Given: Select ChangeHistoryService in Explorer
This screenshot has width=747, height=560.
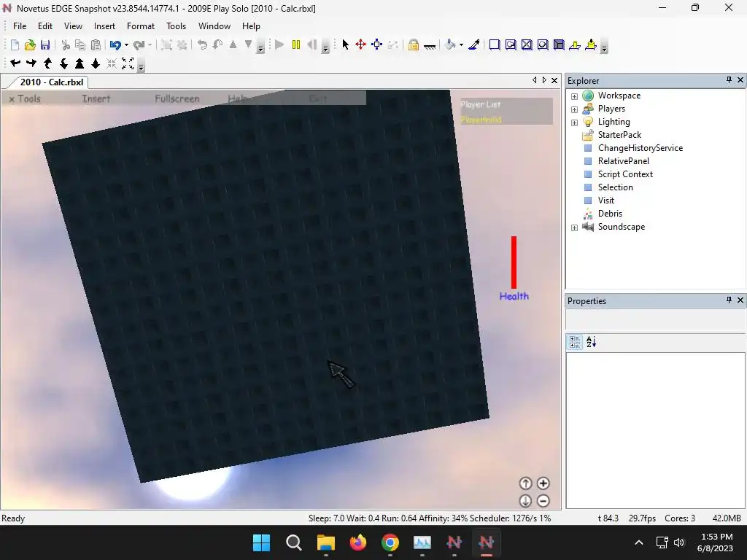Looking at the screenshot, I should point(640,148).
